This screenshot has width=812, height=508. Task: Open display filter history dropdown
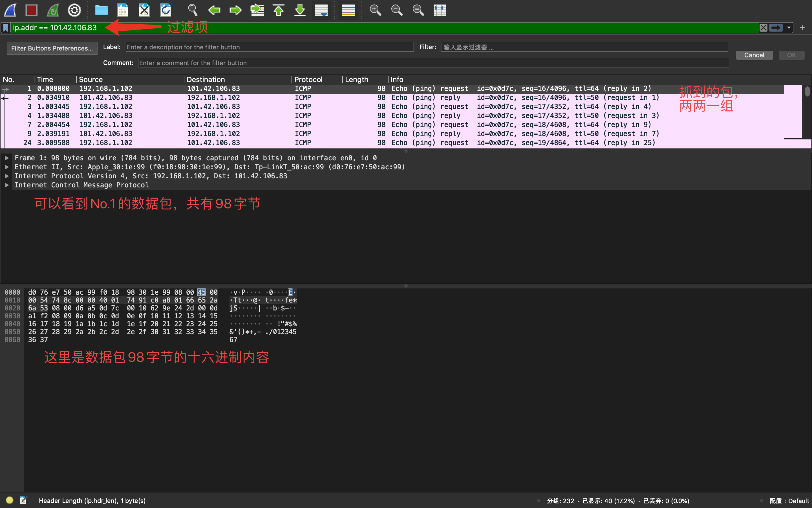[789, 28]
